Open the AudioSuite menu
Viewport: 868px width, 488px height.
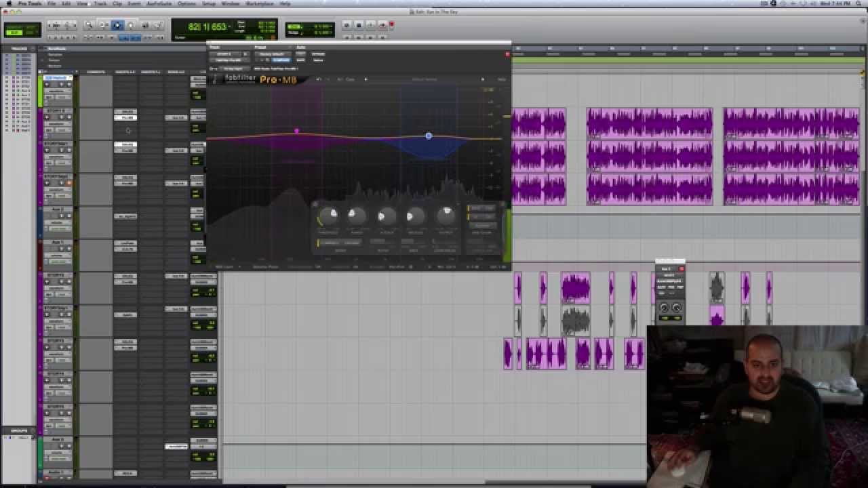159,3
